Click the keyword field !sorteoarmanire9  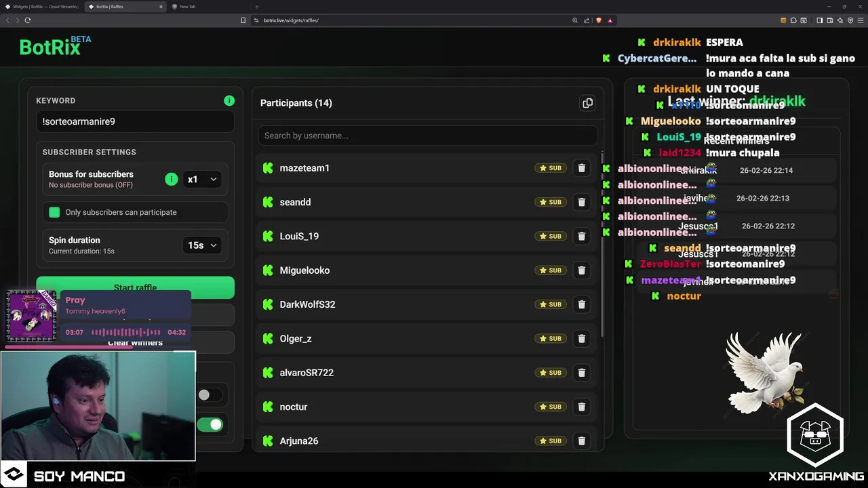[136, 121]
